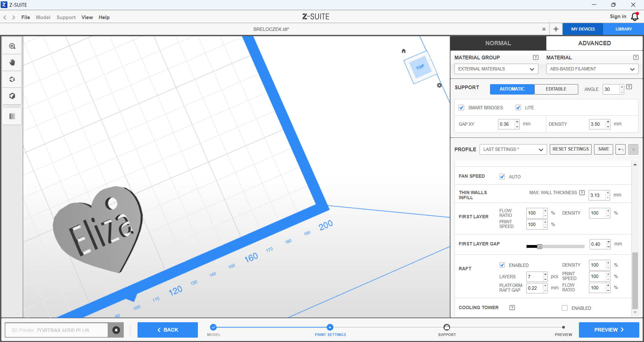Image resolution: width=644 pixels, height=342 pixels.
Task: Click the Raft Density input field
Action: coord(597,265)
